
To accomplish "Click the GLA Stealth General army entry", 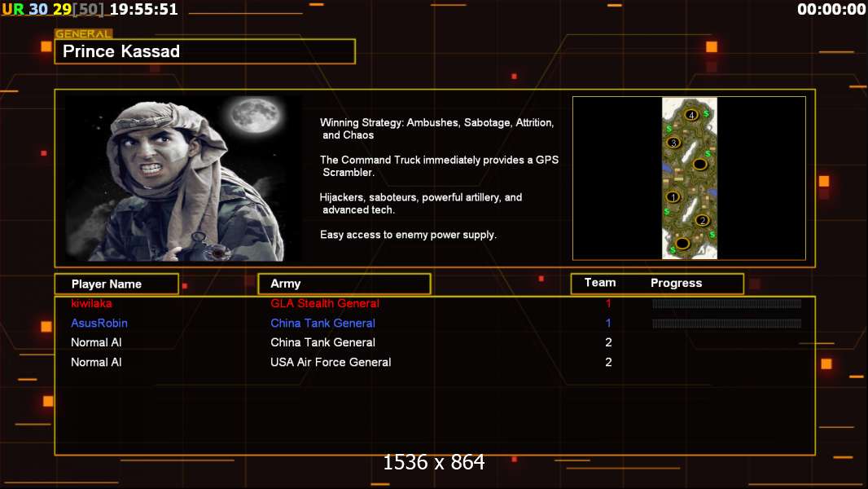I will (x=325, y=303).
